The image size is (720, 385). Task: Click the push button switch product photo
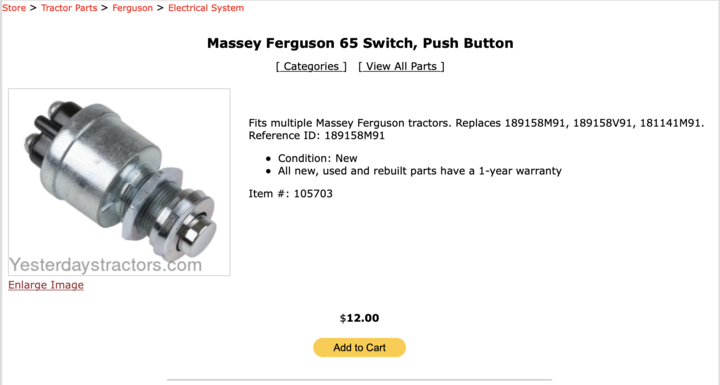(x=119, y=182)
